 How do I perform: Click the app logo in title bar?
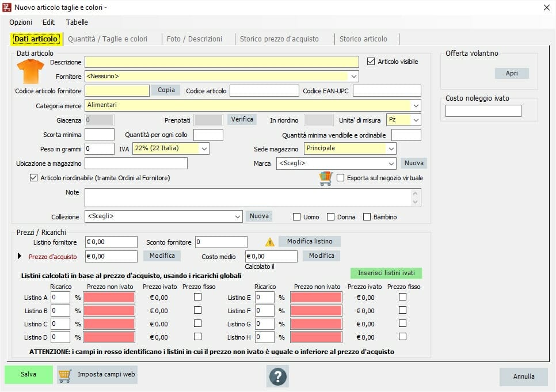(x=7, y=7)
